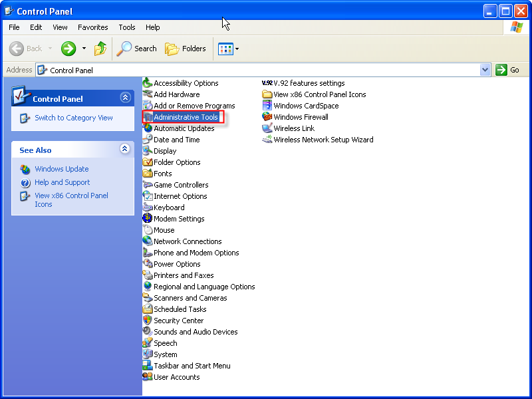Viewport: 532px width, 399px height.
Task: Click the Switch to Category View link
Action: [73, 118]
